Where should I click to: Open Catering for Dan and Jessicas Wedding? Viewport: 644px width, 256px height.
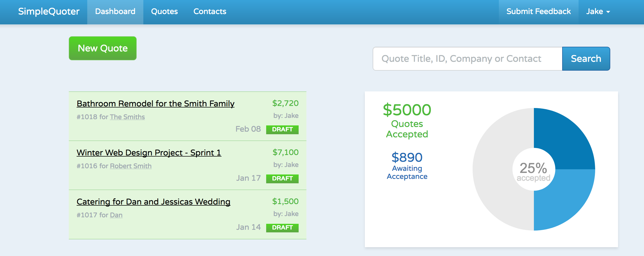[153, 202]
